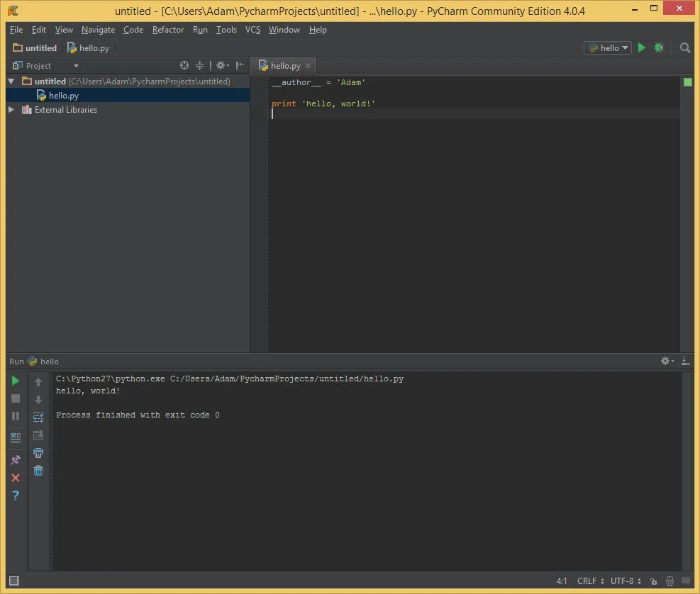The width and height of the screenshot is (700, 594).
Task: Close the hello.py editor tab
Action: (308, 66)
